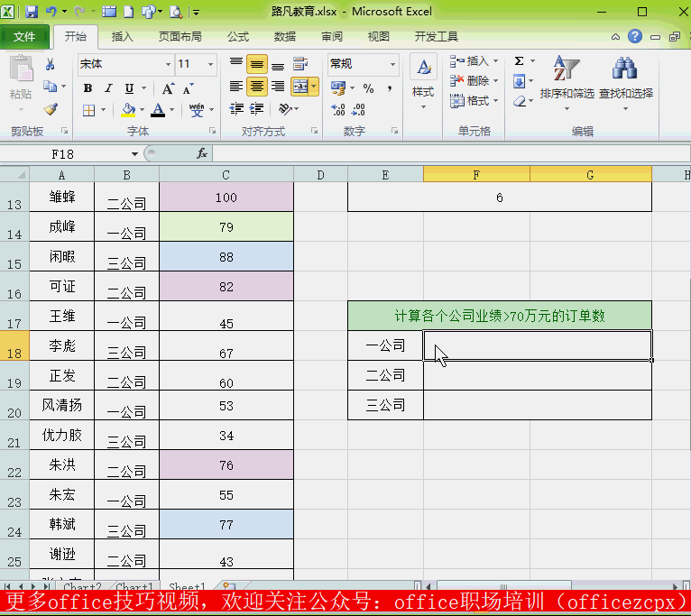Click the Format Painter brush icon
Viewport: 691px width, 616px height.
click(51, 109)
